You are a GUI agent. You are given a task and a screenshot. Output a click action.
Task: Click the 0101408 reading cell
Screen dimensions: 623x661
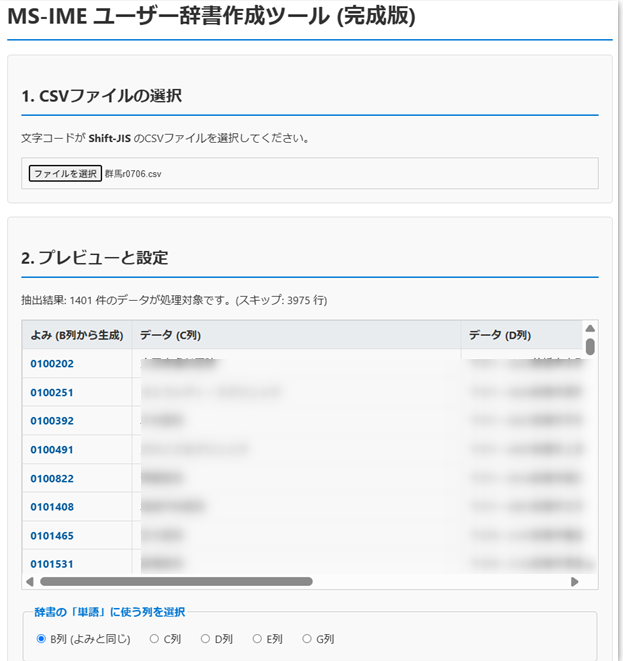tap(77, 507)
